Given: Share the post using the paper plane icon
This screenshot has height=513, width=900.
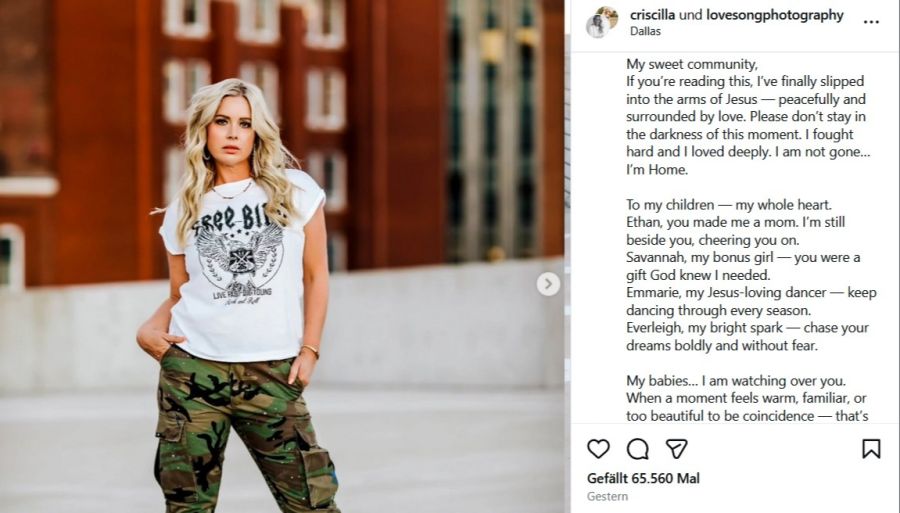Looking at the screenshot, I should 676,448.
